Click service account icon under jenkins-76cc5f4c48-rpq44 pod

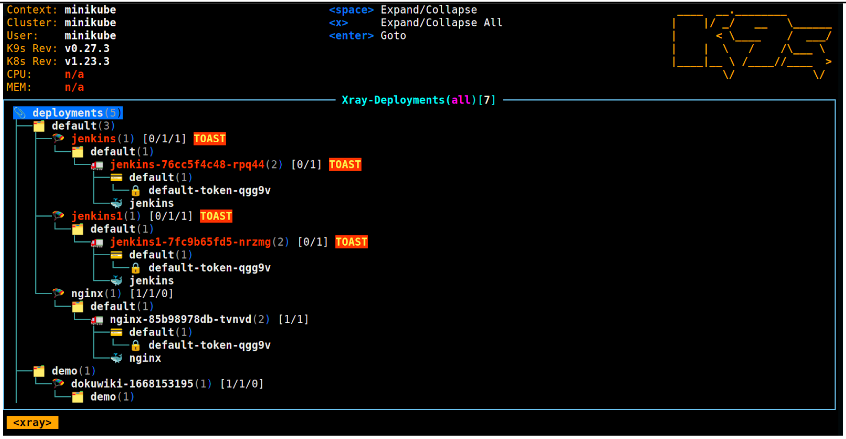click(117, 177)
